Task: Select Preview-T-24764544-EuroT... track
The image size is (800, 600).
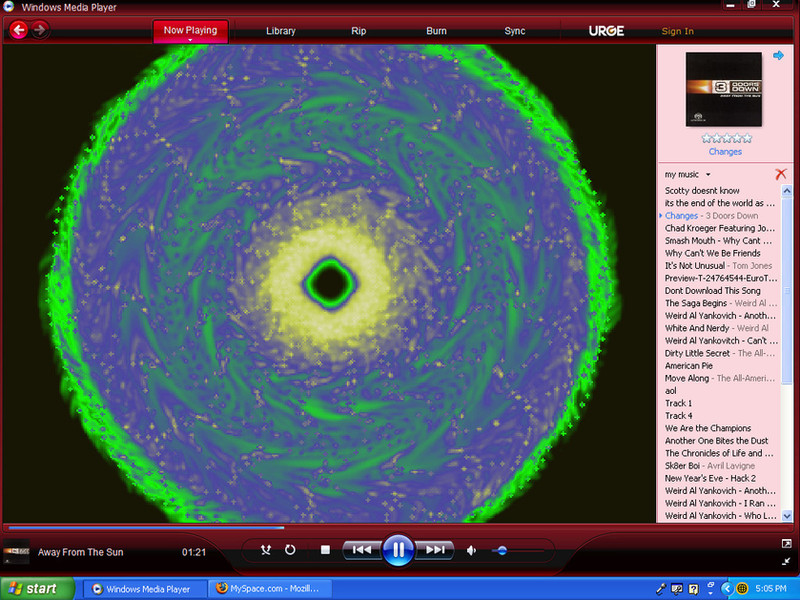Action: 719,278
